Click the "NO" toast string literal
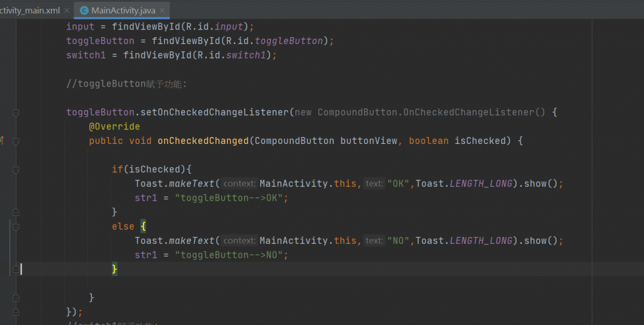This screenshot has height=325, width=644. click(x=398, y=241)
